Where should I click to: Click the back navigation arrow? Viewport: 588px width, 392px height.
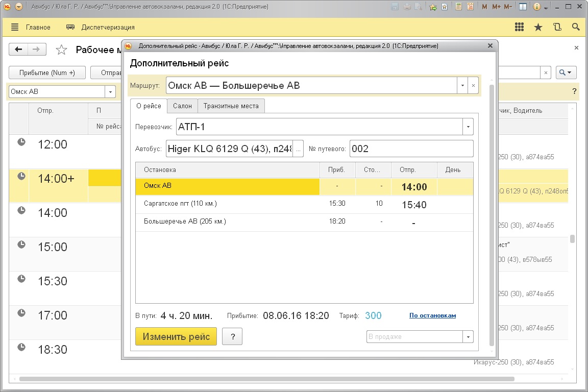(x=19, y=50)
